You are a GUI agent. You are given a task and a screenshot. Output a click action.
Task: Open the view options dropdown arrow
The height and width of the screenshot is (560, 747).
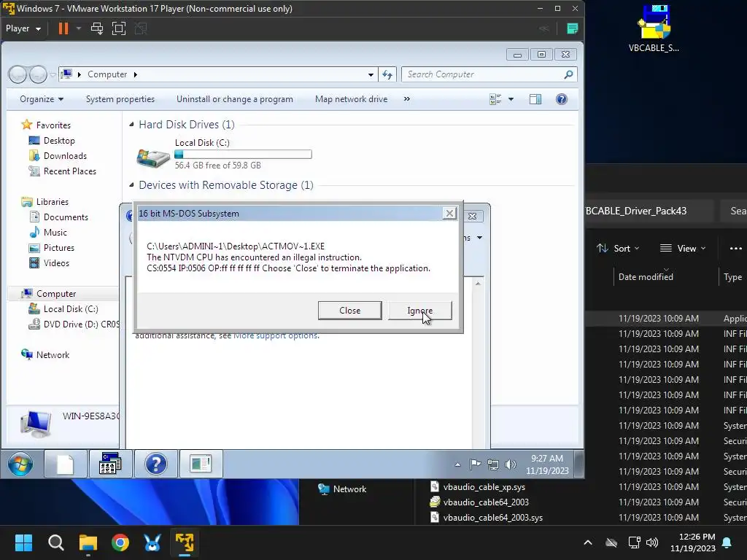point(511,99)
